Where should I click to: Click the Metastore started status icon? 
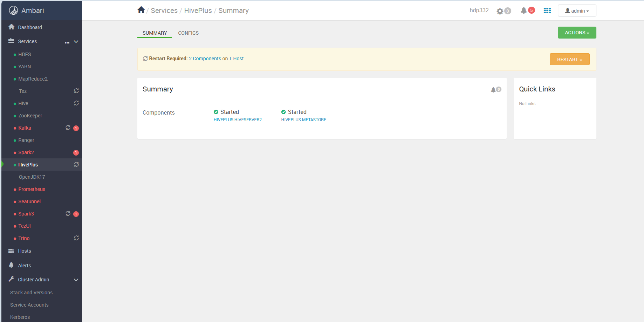283,112
